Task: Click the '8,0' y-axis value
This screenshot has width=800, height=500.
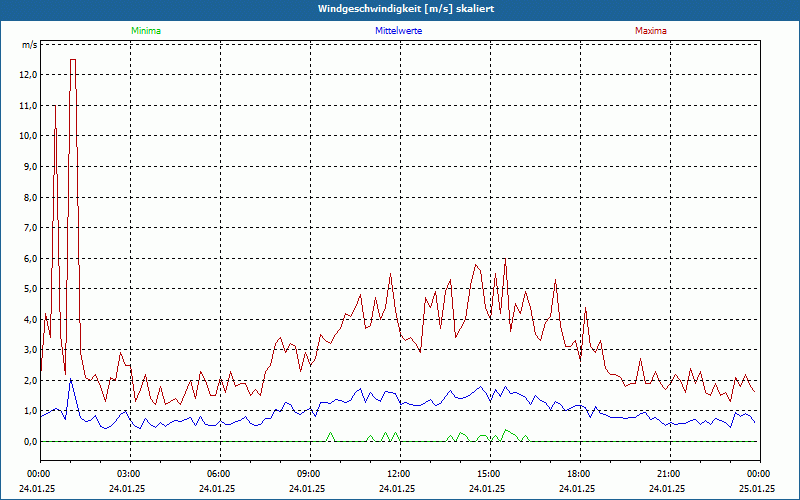Action: [x=30, y=197]
